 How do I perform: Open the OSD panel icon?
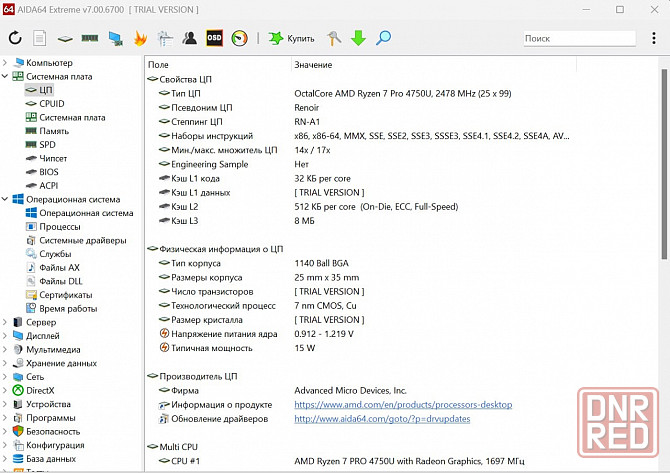[214, 39]
